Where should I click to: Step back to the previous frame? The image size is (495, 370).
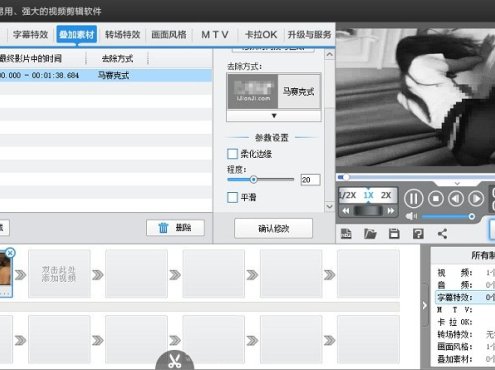456,199
